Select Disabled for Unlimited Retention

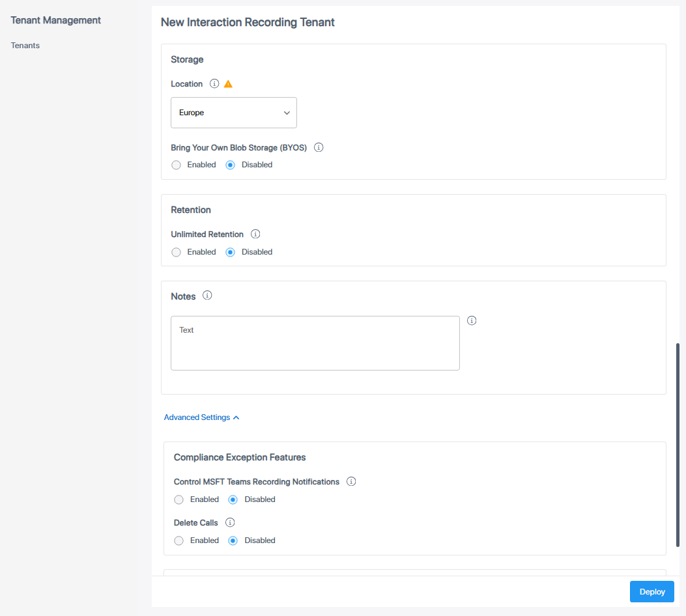(230, 252)
